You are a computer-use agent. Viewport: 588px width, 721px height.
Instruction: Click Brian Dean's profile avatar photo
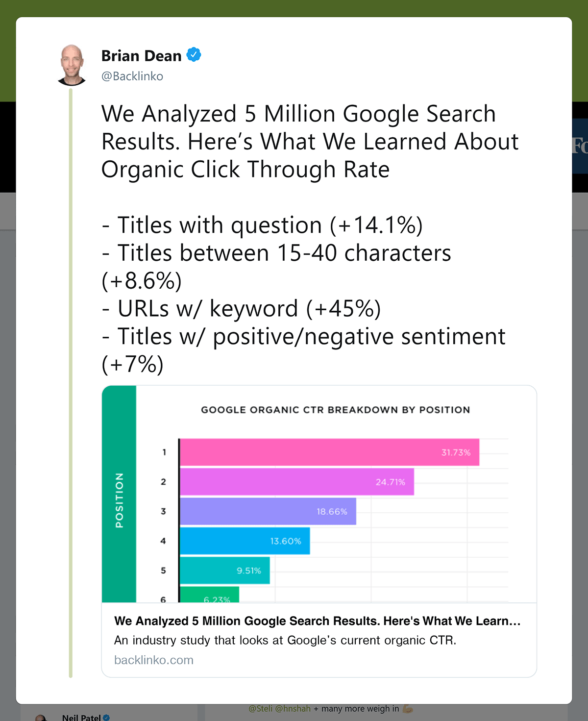(x=72, y=65)
